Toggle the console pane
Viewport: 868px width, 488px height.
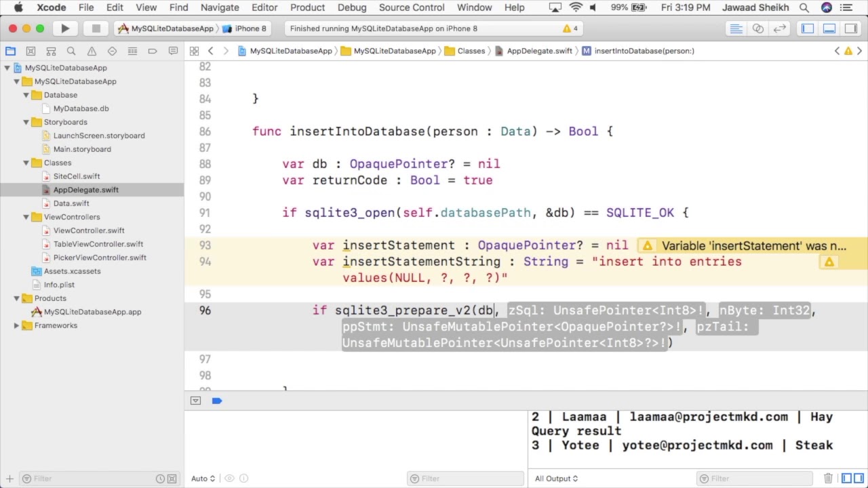(x=859, y=479)
